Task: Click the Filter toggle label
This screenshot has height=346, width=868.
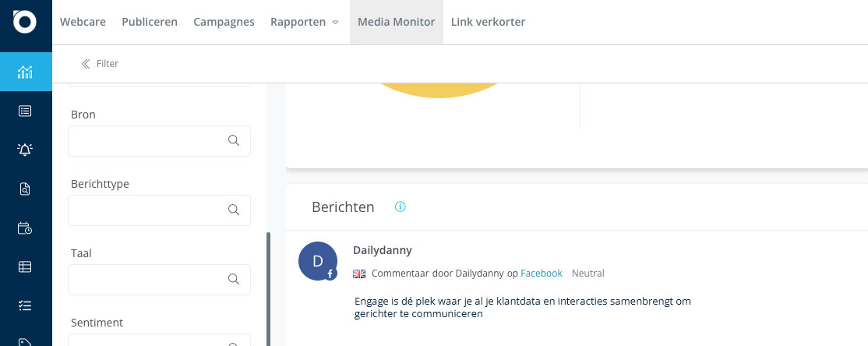Action: click(108, 64)
